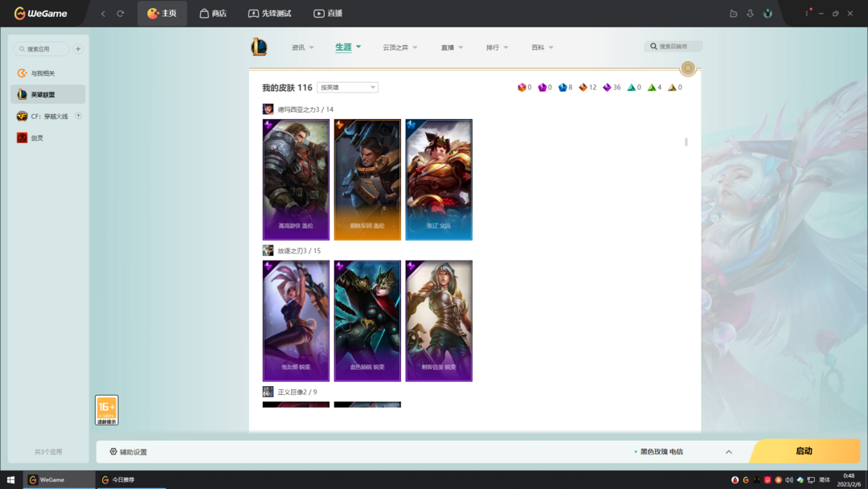Open the network tray icon
Viewport: 868px width, 489px height.
tap(811, 480)
